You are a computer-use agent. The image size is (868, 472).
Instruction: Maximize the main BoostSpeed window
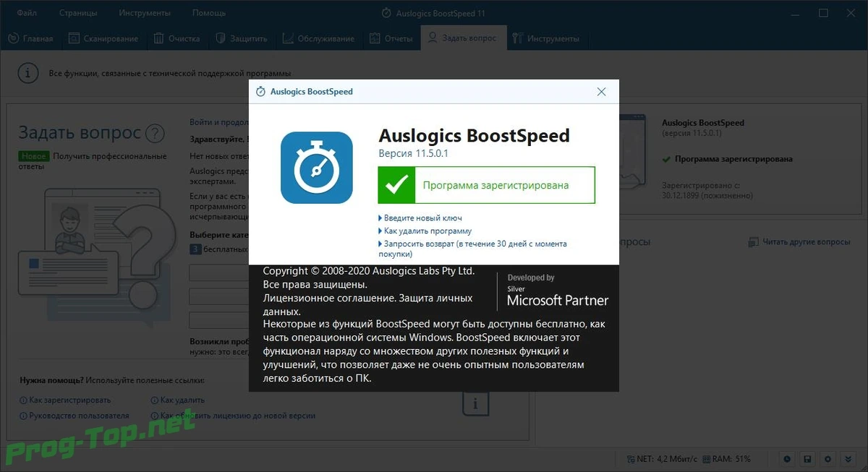click(823, 13)
